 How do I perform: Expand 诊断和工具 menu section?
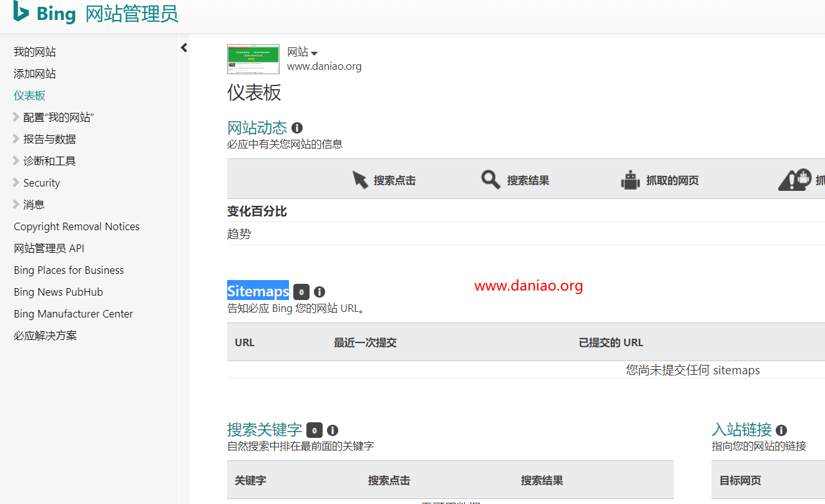click(x=44, y=161)
